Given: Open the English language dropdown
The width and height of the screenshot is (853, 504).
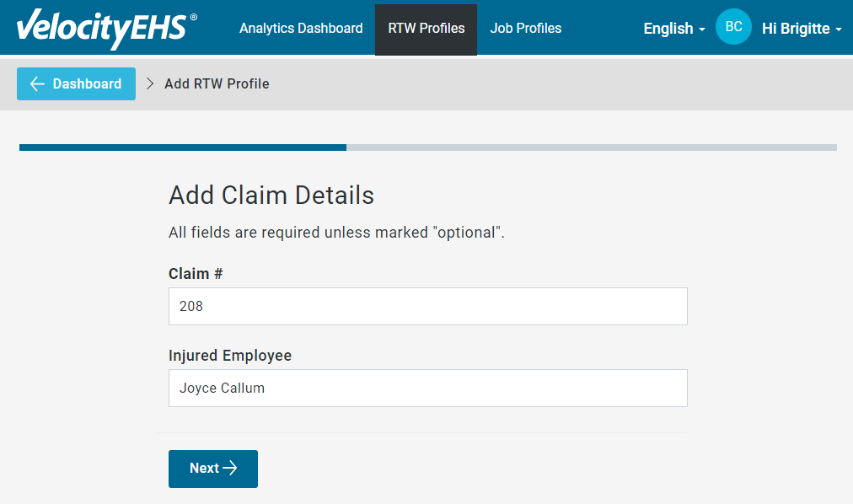Looking at the screenshot, I should pos(674,29).
